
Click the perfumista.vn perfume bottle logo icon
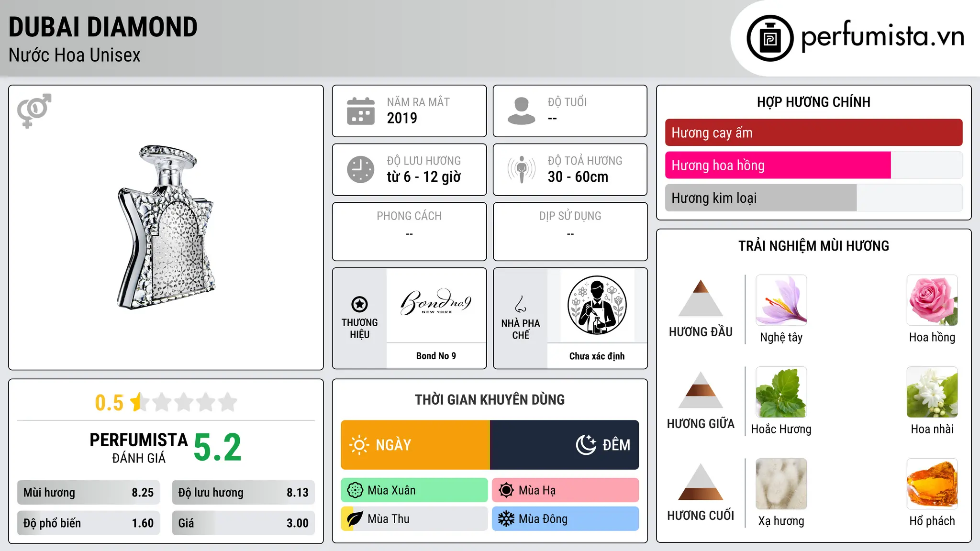point(770,38)
